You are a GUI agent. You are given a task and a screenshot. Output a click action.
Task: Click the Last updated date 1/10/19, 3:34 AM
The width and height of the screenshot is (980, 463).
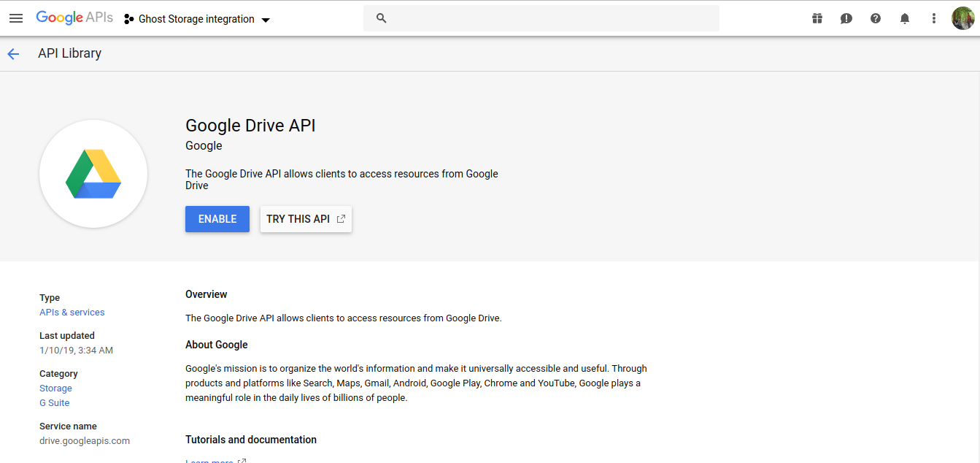[76, 351]
